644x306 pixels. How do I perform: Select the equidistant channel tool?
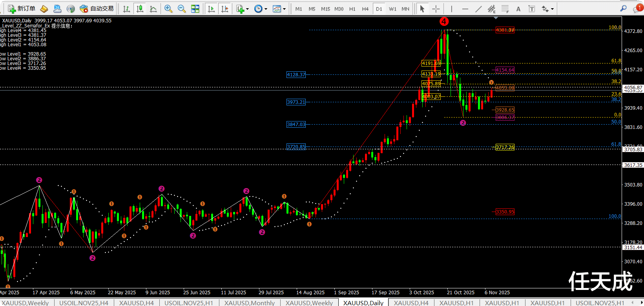coord(492,8)
